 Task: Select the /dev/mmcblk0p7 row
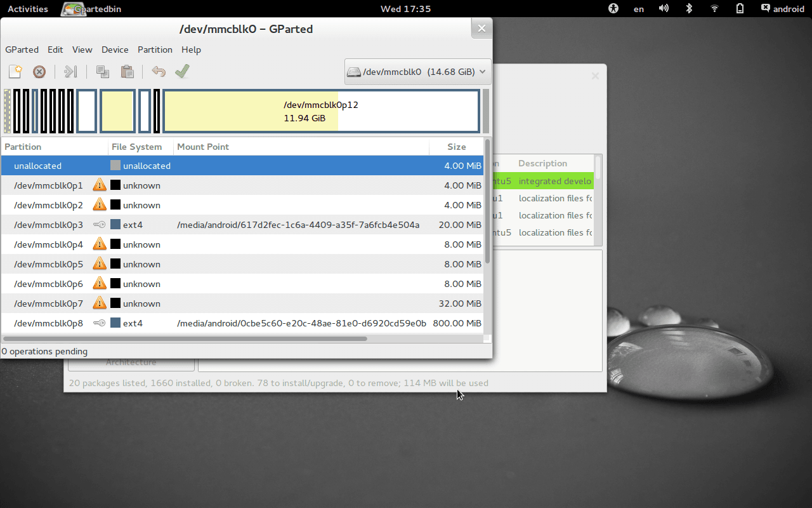point(242,304)
